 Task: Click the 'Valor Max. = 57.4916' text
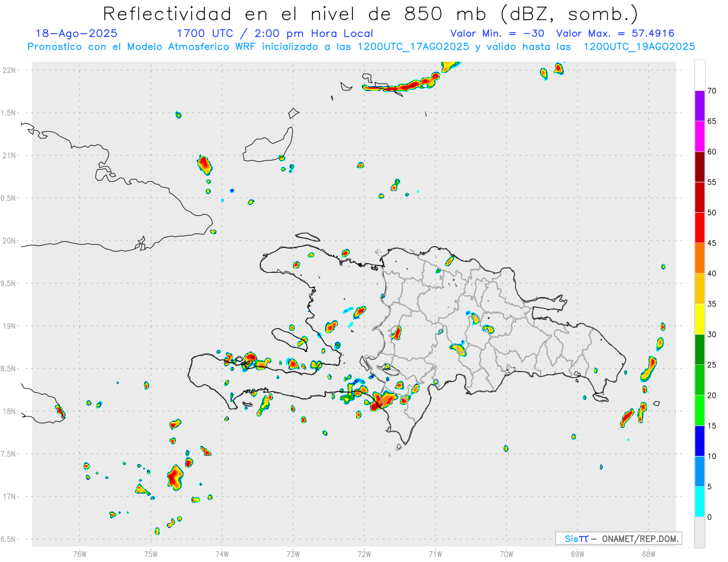615,33
